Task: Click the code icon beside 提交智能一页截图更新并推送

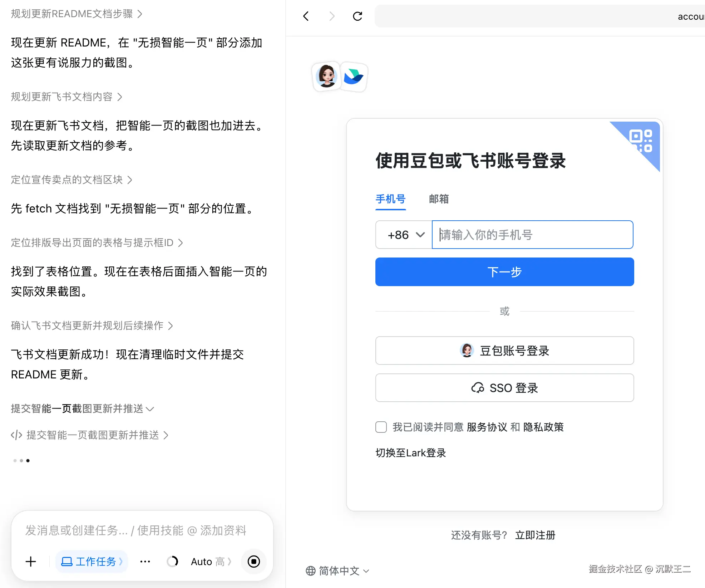Action: click(x=16, y=435)
